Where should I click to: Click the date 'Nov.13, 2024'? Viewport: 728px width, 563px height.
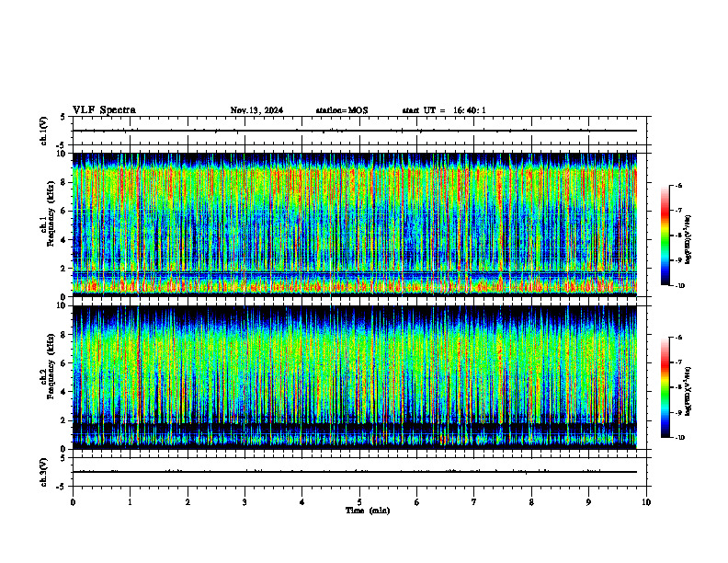tap(256, 110)
